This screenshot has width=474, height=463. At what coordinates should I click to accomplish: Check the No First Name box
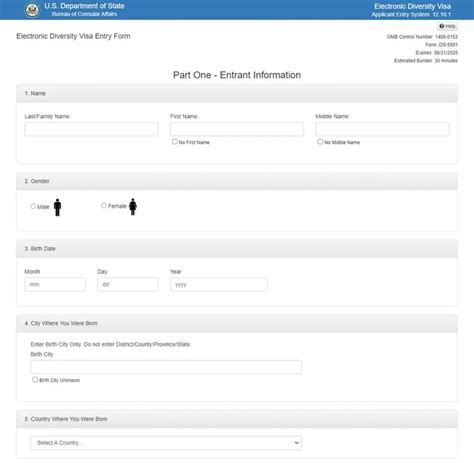point(175,142)
